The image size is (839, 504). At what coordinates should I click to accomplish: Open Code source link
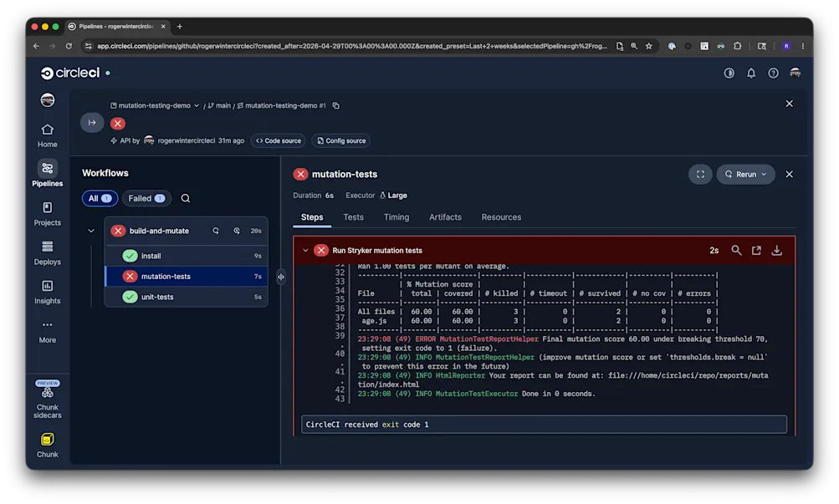[279, 140]
